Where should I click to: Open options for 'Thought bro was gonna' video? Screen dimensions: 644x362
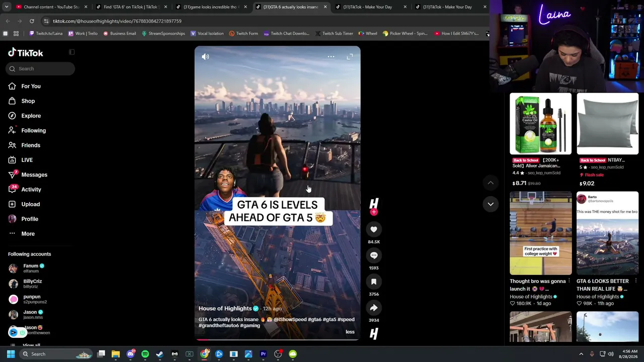(569, 281)
